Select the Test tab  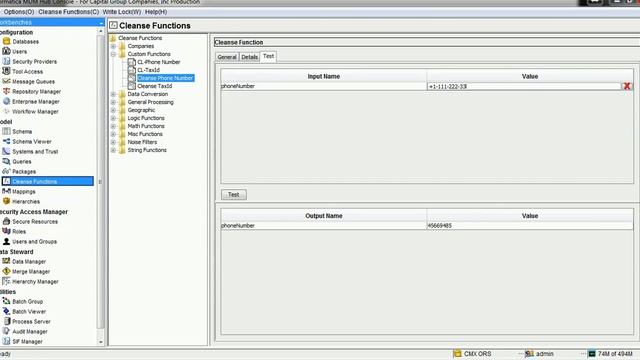pos(268,56)
